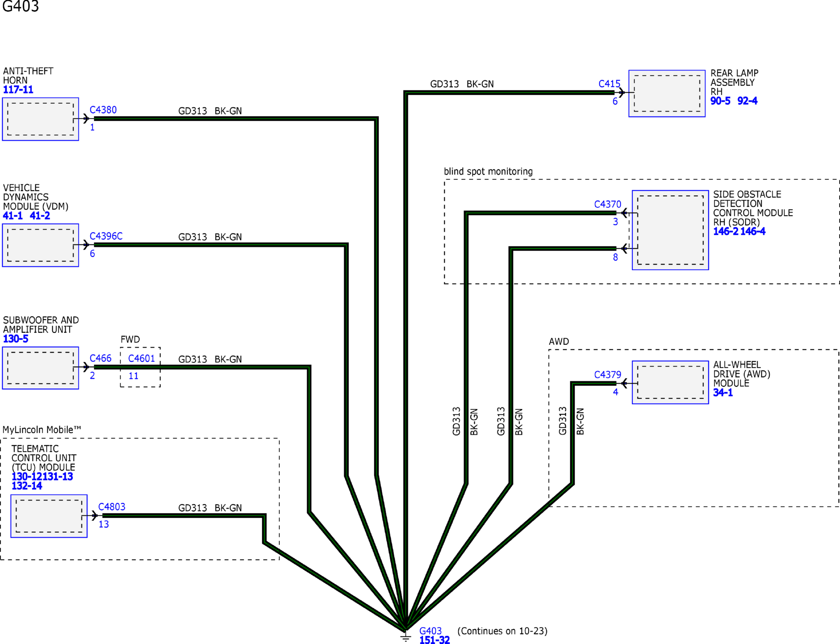Click pin 11 of connector C4601
840x644 pixels.
click(x=134, y=376)
